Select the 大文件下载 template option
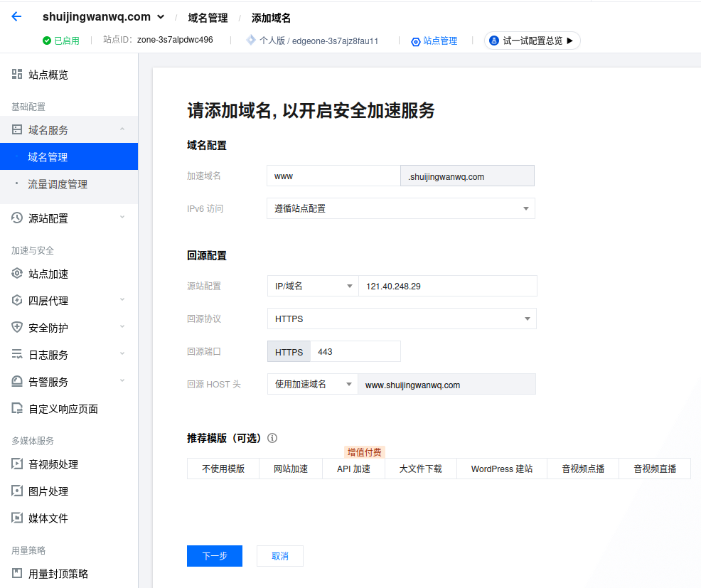This screenshot has width=701, height=588. 421,469
